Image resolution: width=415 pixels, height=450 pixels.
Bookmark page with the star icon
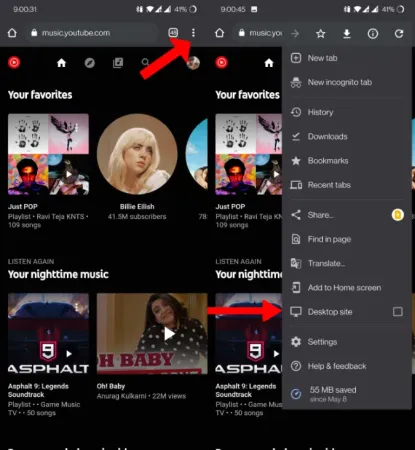[x=321, y=33]
